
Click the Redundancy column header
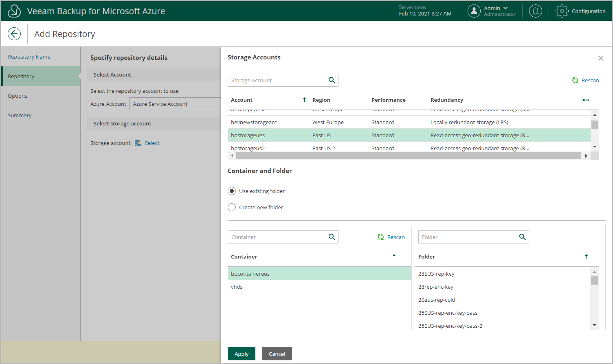click(447, 100)
